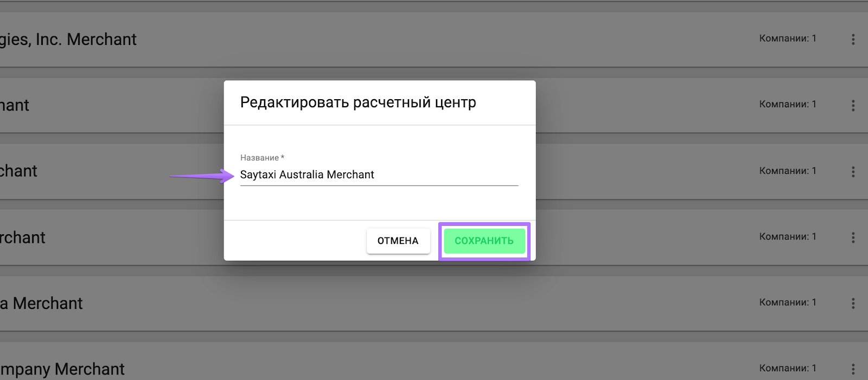Click 'Компании: 1' in 'mpany Merchant' row
Viewport: 868px width, 380px height.
[788, 368]
